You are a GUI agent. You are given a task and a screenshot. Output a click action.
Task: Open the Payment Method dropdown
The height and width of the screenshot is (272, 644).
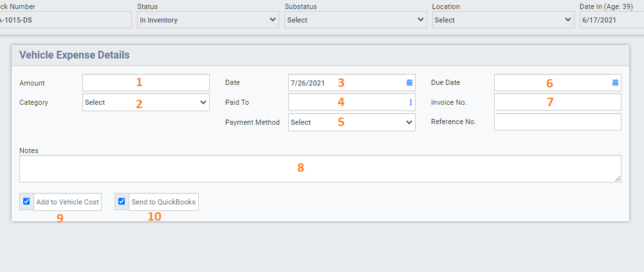coord(351,122)
